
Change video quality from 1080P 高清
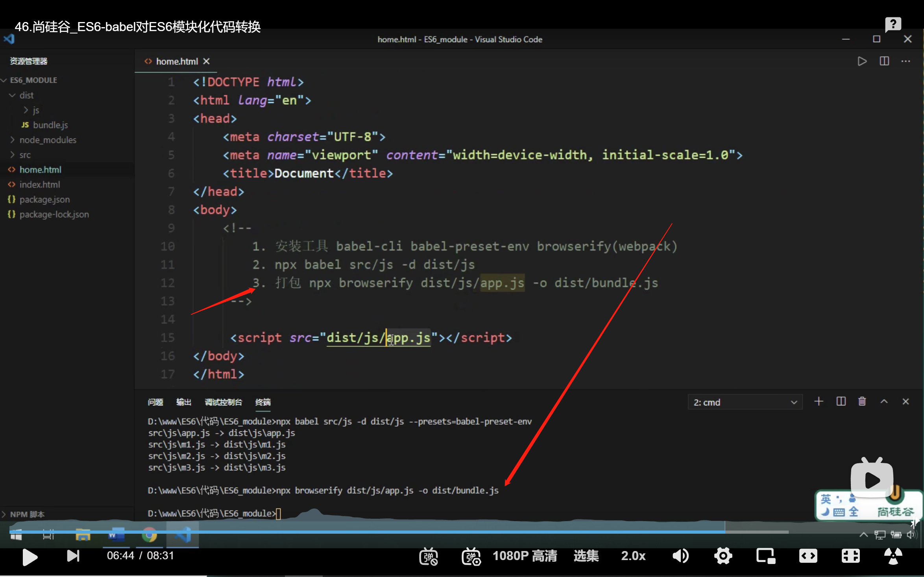click(525, 556)
